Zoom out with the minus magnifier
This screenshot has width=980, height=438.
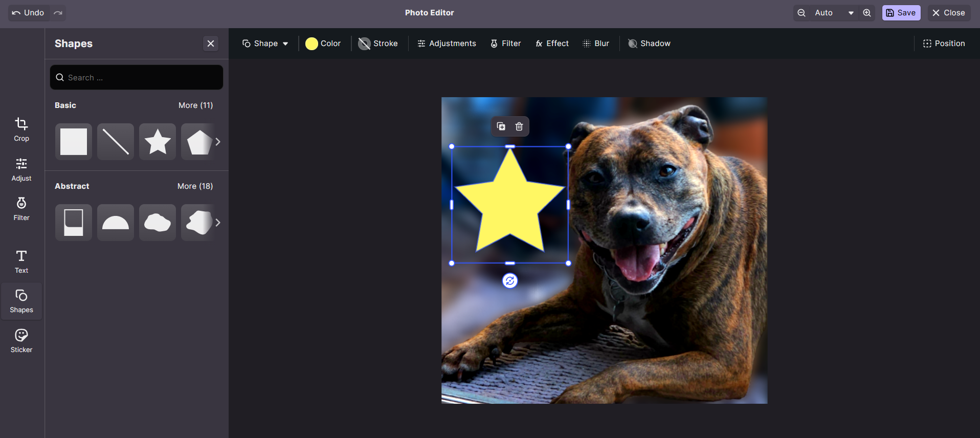tap(801, 13)
